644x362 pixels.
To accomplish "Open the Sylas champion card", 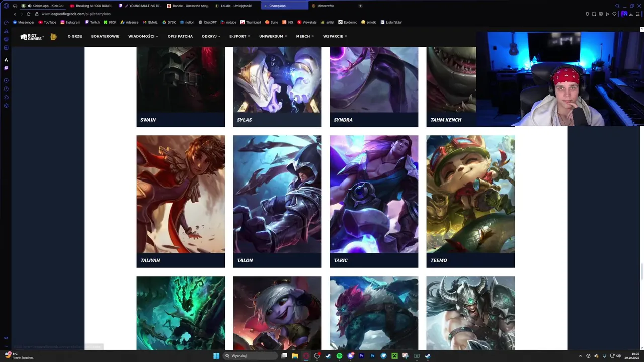I will tap(277, 86).
